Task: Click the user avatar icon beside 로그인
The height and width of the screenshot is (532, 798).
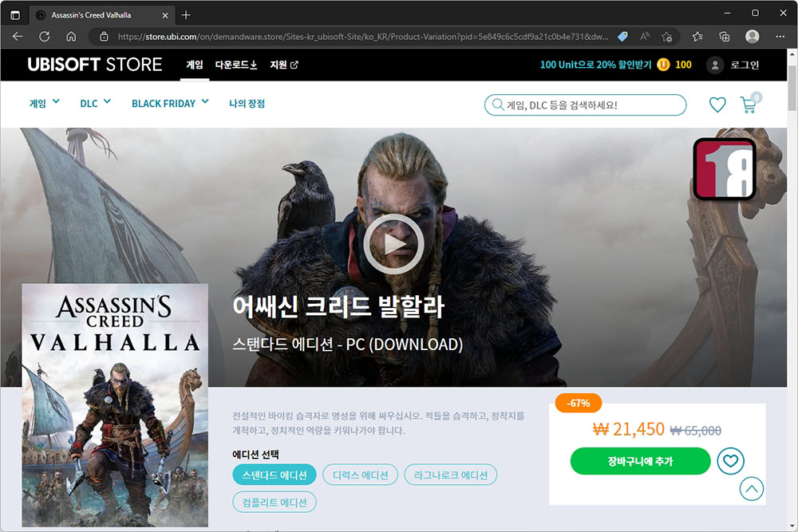Action: coord(714,65)
